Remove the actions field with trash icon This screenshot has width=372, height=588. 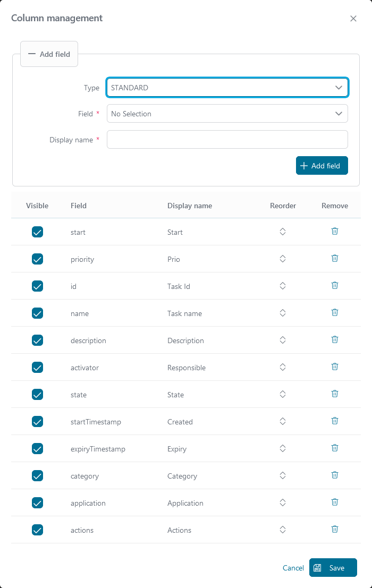point(335,530)
